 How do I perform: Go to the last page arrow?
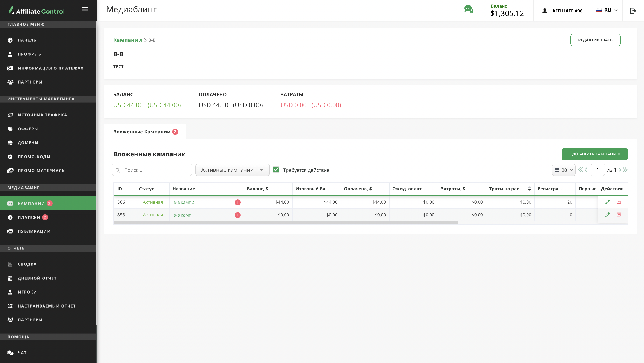(625, 170)
